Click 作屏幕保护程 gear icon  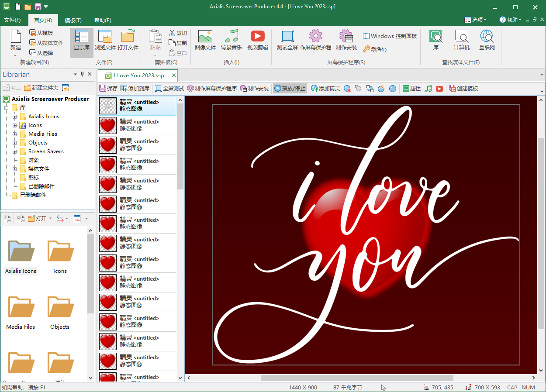[x=316, y=41]
